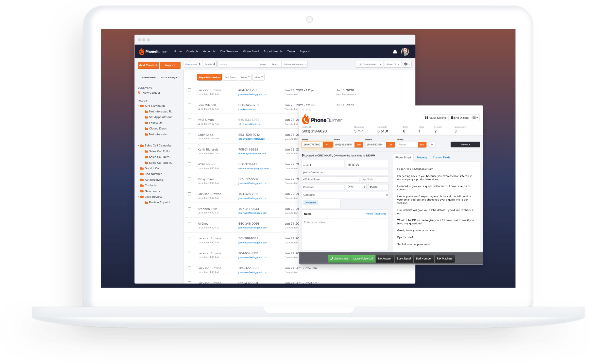This screenshot has height=364, width=590.
Task: Open the Dial Sessions menu
Action: (229, 51)
